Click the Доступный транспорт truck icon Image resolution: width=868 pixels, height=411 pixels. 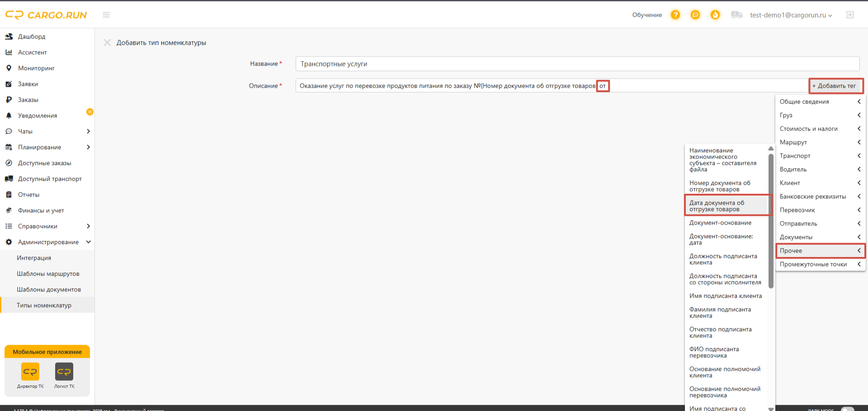click(x=9, y=179)
